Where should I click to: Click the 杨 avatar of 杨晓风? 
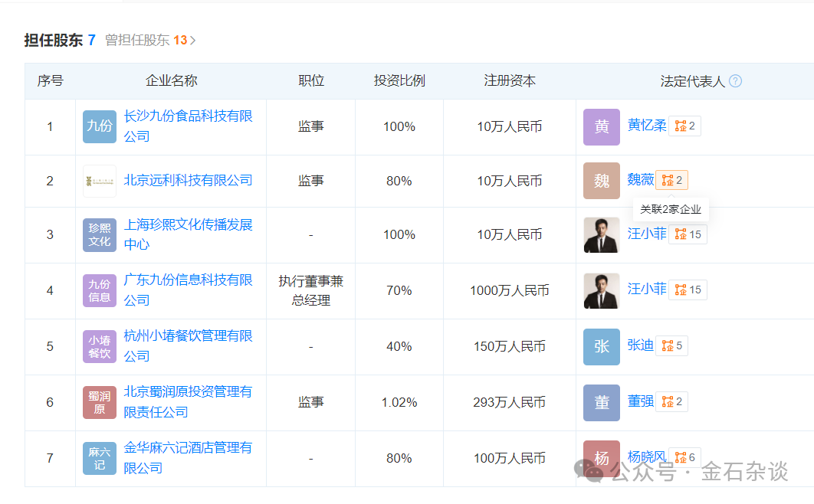coord(602,458)
